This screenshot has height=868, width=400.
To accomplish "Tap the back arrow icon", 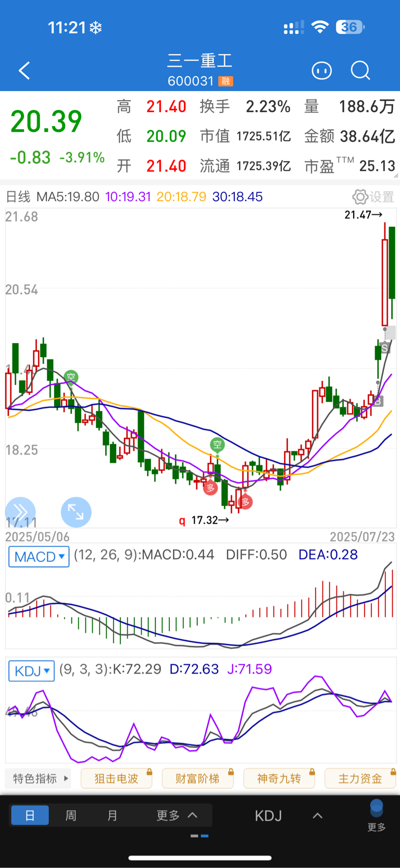I will (x=24, y=70).
